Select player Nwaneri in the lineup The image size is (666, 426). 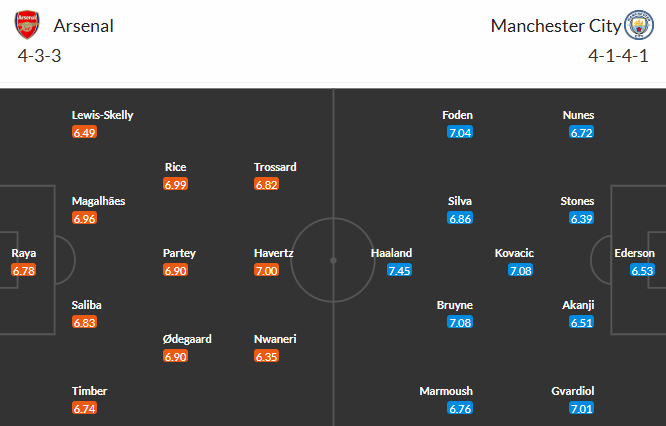point(275,339)
